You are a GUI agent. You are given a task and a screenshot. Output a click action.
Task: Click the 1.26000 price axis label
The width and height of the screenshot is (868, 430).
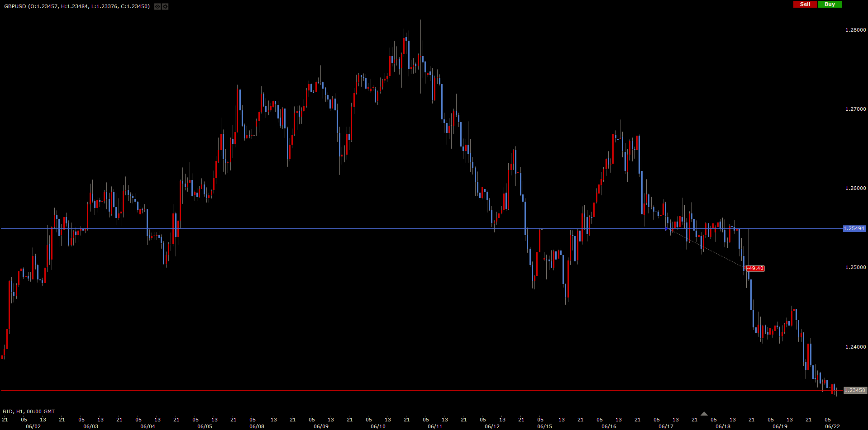[855, 189]
